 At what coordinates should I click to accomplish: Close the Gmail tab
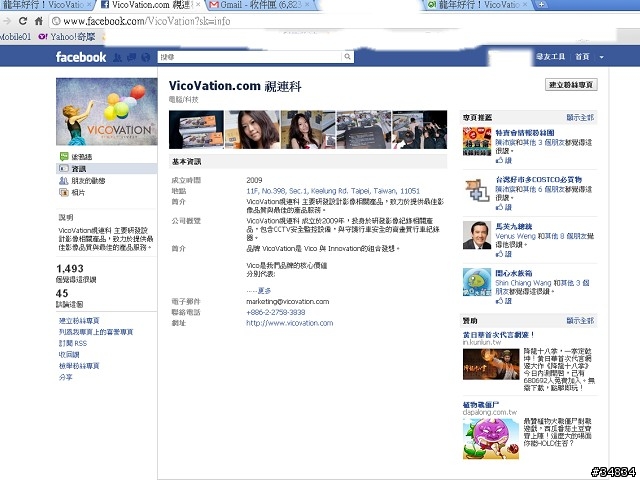[x=307, y=4]
